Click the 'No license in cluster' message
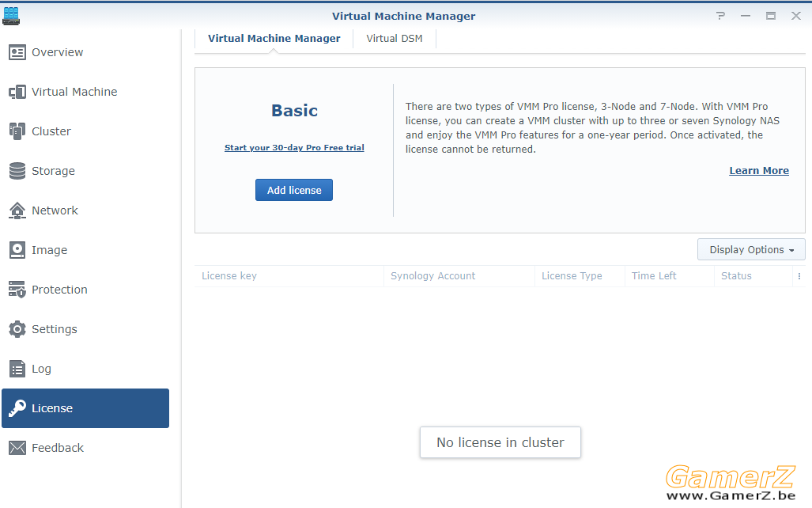812x508 pixels. click(500, 442)
